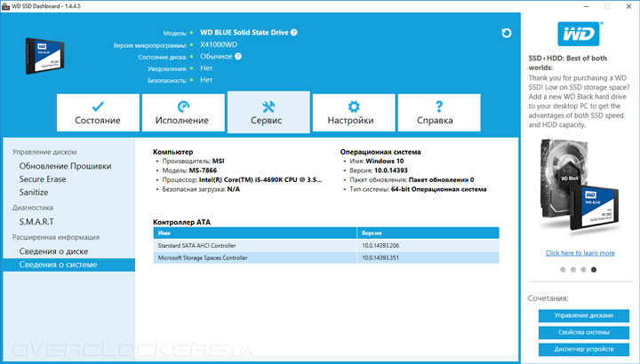
Task: Click the Диспетчер устройств button
Action: [x=584, y=349]
